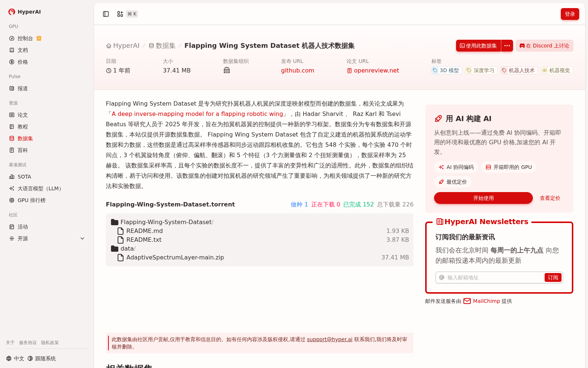Click the 1 年前 date value
Image resolution: width=588 pixels, height=368 pixels.
(118, 70)
